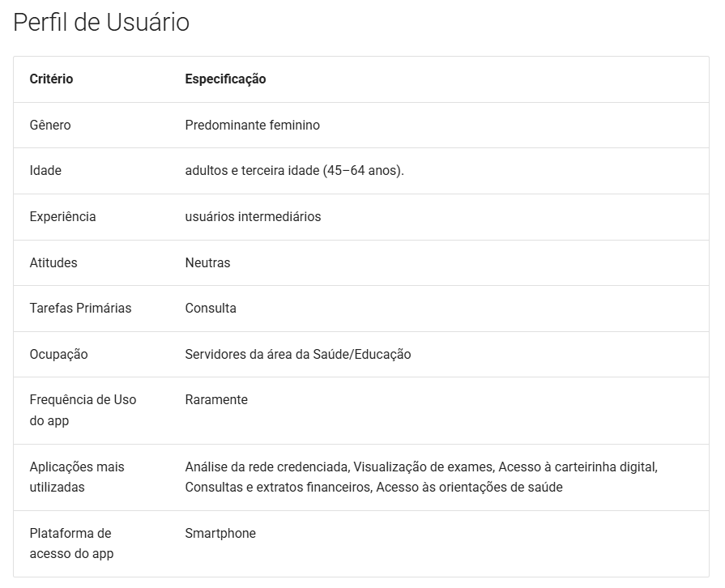Screen dimensions: 725x588
Task: Select the Raramente value
Action: [x=216, y=400]
